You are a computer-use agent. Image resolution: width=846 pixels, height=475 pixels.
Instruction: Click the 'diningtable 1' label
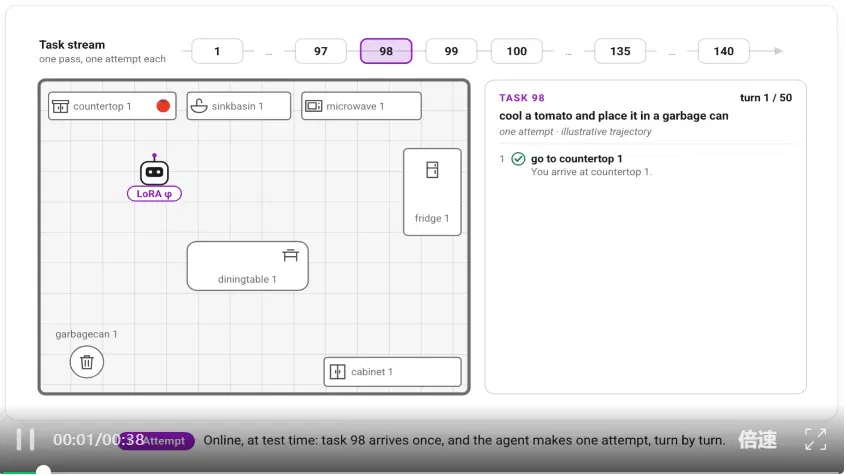(x=247, y=280)
